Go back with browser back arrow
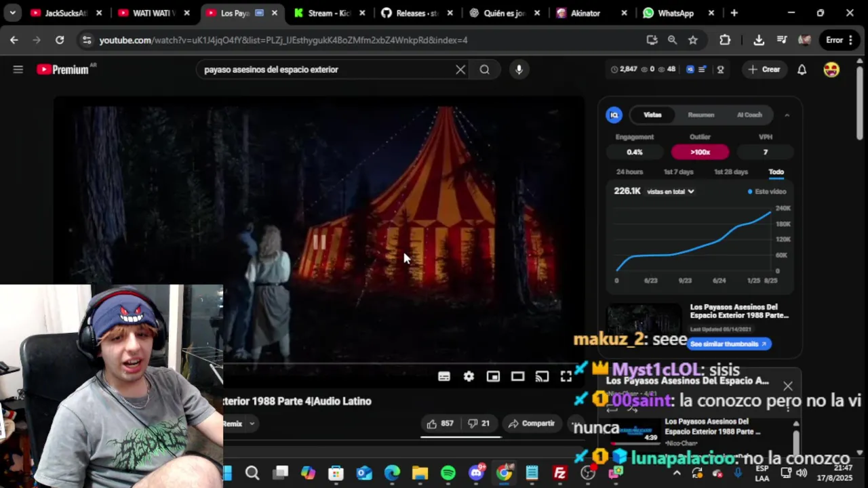 14,40
